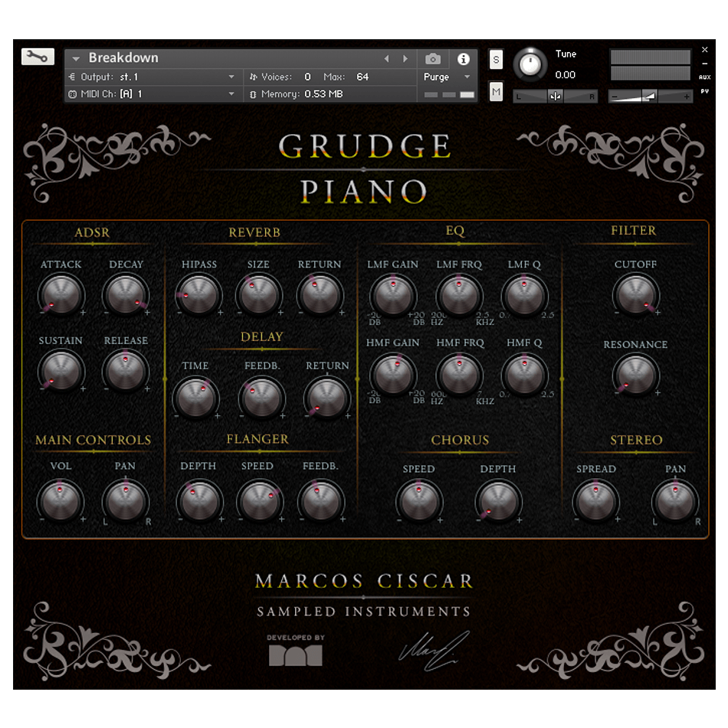The image size is (728, 728).
Task: Click the filter Cutoff knob
Action: pos(635,294)
